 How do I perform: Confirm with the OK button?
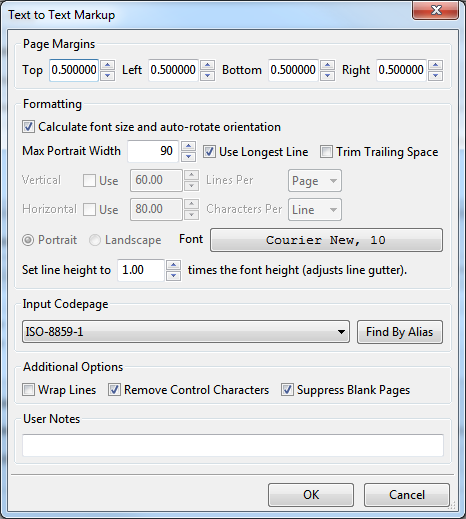tap(311, 495)
